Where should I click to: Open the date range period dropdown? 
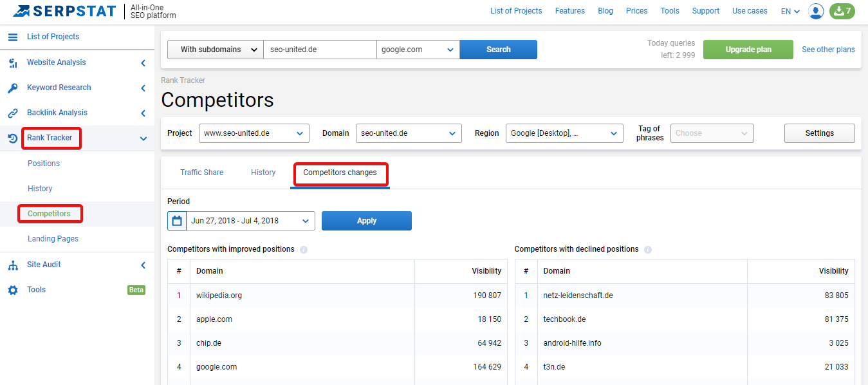tap(250, 221)
